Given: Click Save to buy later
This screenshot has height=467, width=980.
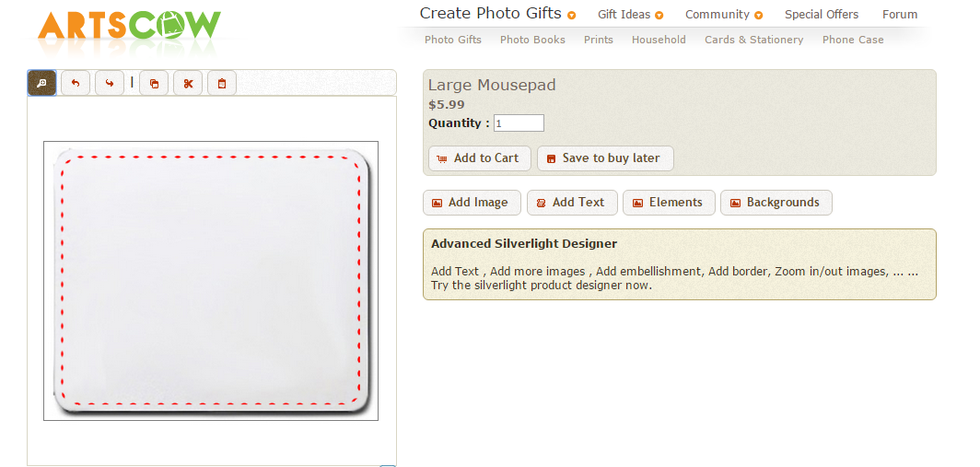Looking at the screenshot, I should coord(605,158).
